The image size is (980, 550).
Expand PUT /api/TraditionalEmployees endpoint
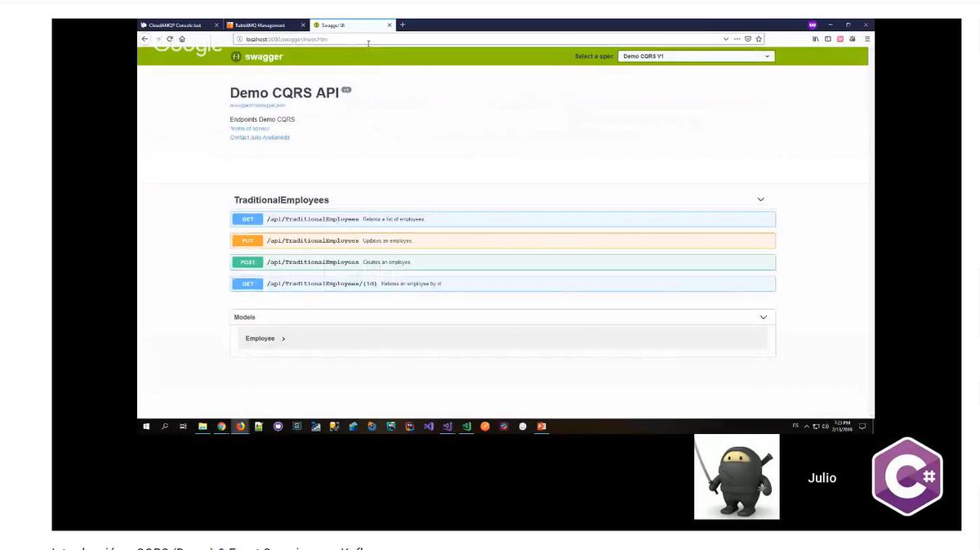(x=503, y=241)
